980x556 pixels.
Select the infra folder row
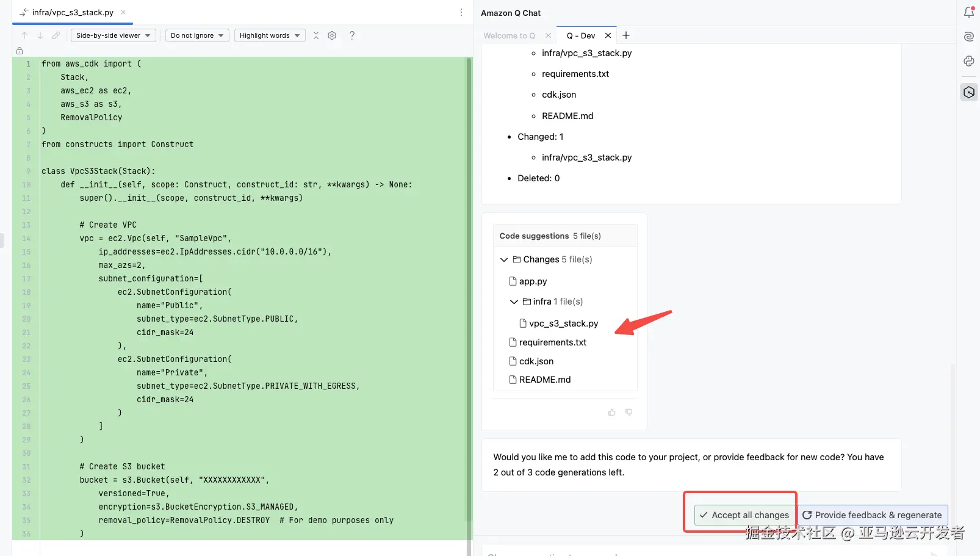click(x=552, y=301)
